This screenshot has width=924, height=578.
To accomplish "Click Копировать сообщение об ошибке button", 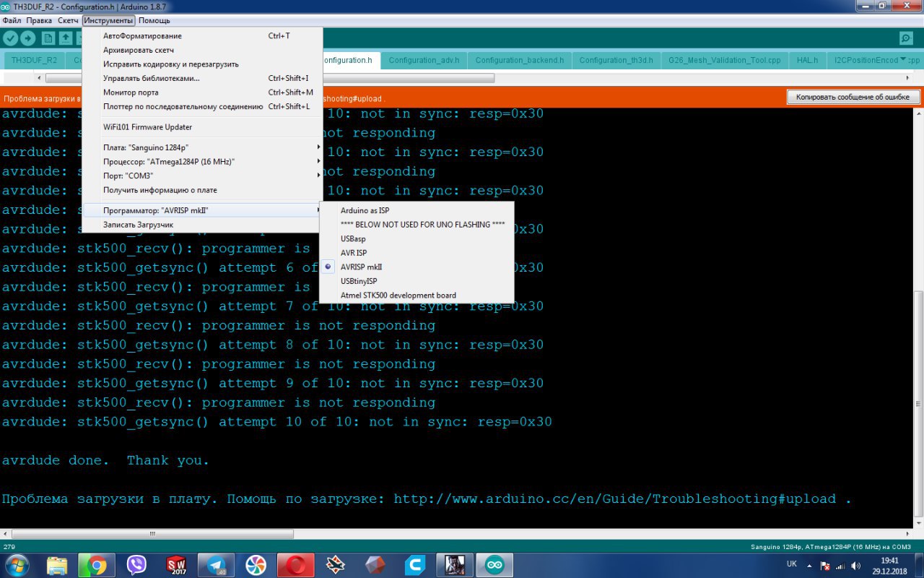I will pos(853,97).
